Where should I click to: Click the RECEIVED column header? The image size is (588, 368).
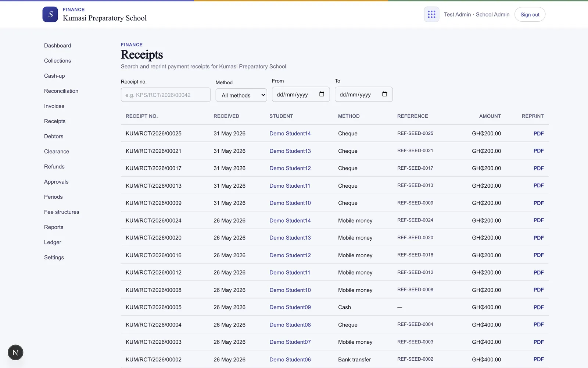pyautogui.click(x=226, y=116)
